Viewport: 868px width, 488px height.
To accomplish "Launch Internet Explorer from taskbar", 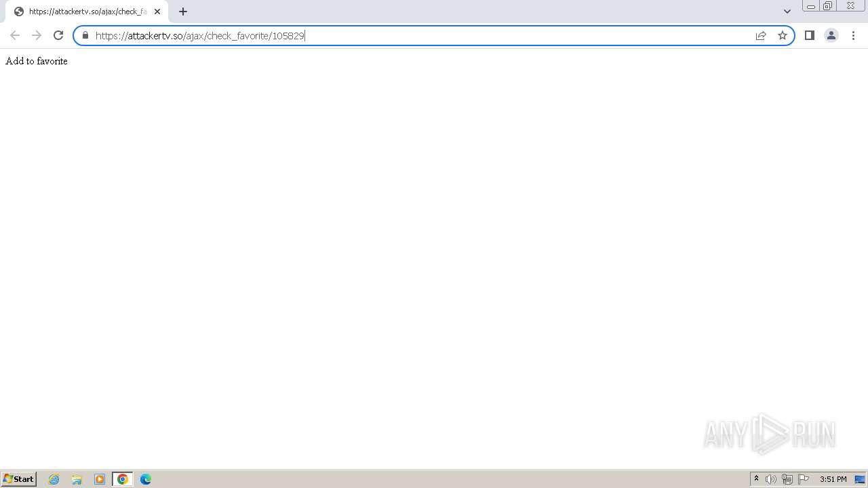I will coord(54,479).
